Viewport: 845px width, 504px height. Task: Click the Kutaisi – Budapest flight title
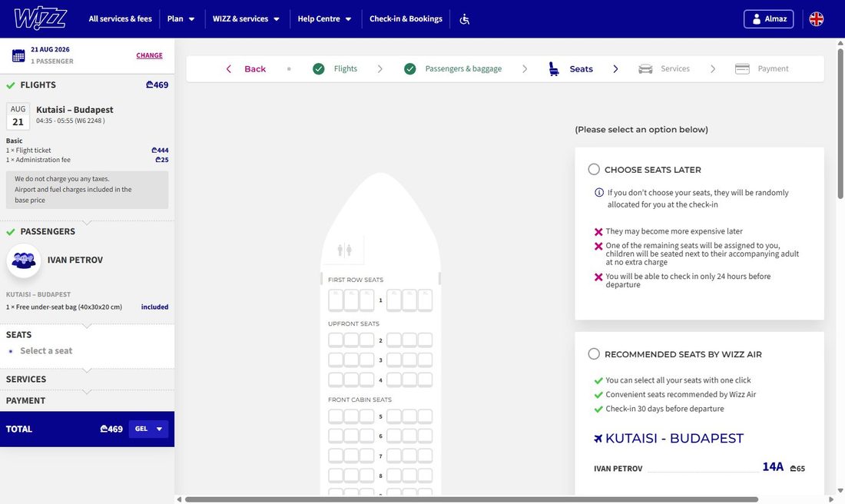point(75,109)
